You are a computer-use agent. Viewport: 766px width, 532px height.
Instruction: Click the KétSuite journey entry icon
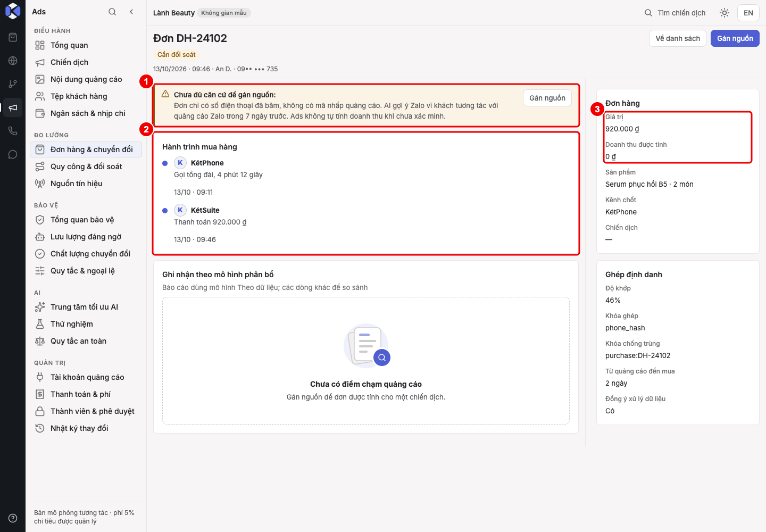180,210
